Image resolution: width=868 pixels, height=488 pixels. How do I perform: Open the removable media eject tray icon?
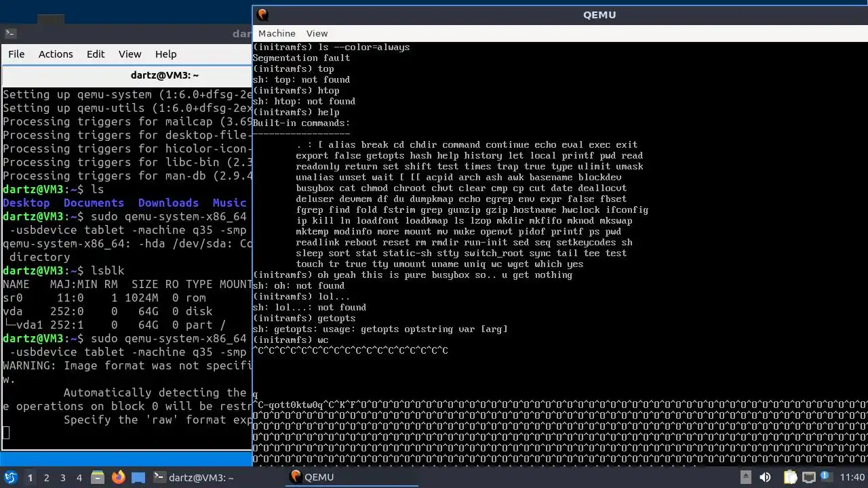[745, 477]
